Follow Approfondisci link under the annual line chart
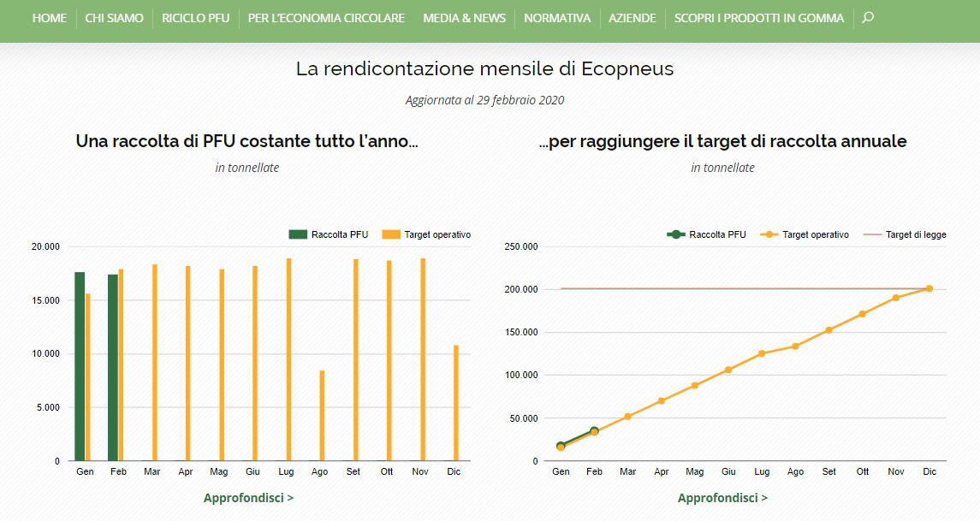 coord(722,498)
